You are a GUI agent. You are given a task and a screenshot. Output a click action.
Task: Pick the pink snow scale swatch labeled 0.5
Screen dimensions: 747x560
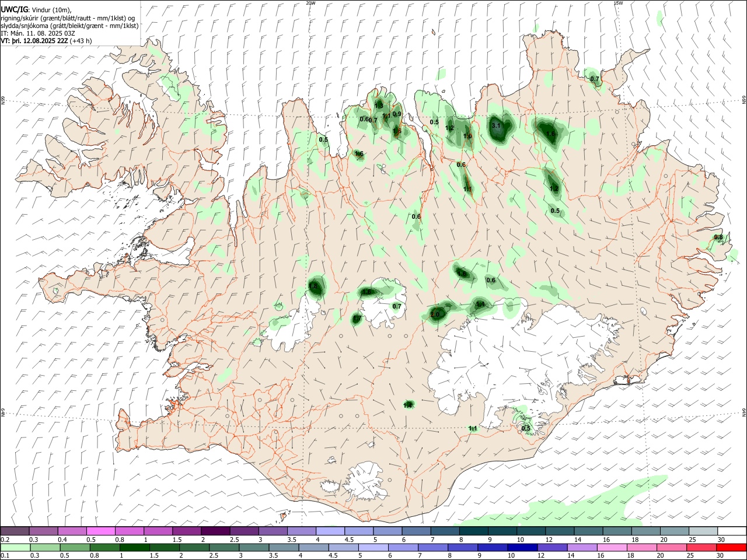coord(100,531)
